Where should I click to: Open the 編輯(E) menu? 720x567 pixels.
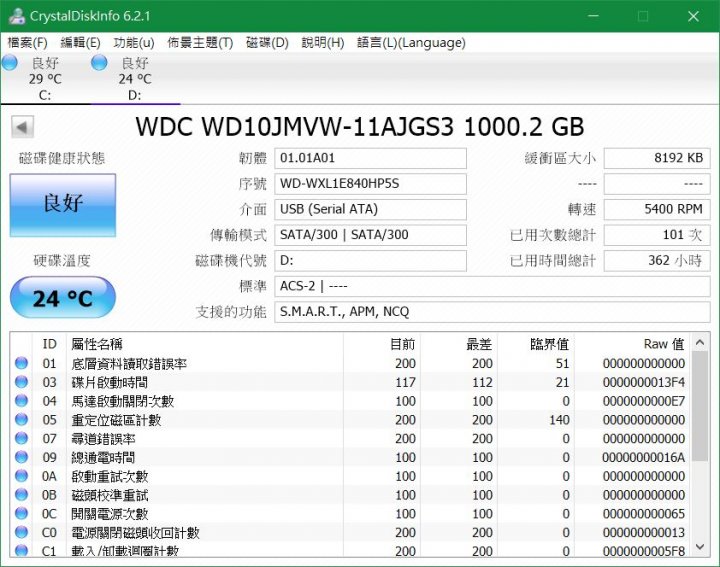80,43
